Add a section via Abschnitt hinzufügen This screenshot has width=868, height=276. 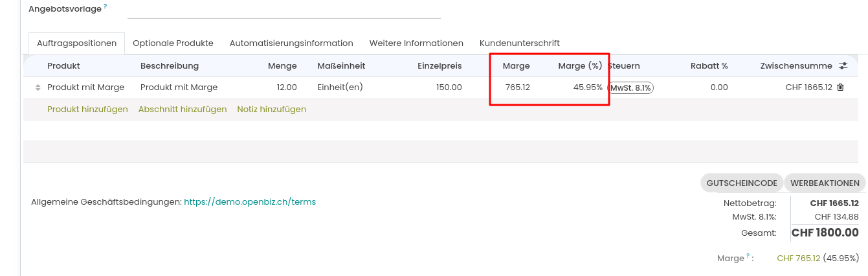[183, 109]
